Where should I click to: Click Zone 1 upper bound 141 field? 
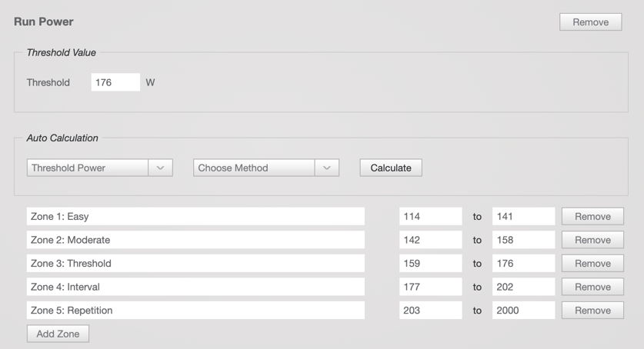point(523,217)
